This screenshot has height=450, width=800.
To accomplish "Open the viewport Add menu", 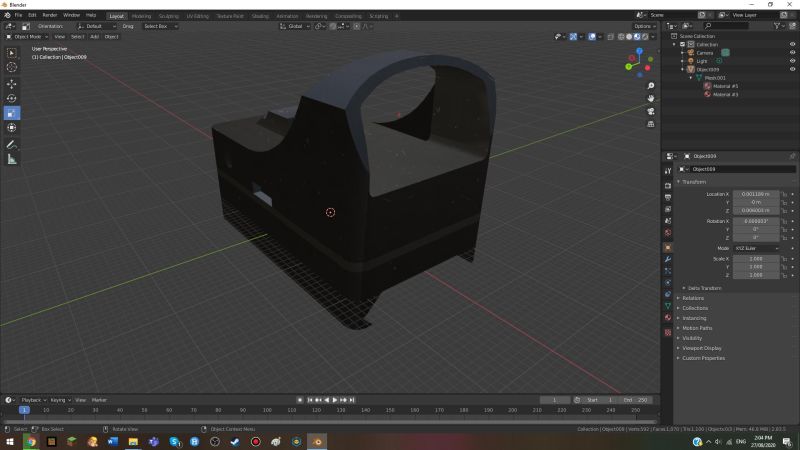I will click(94, 37).
